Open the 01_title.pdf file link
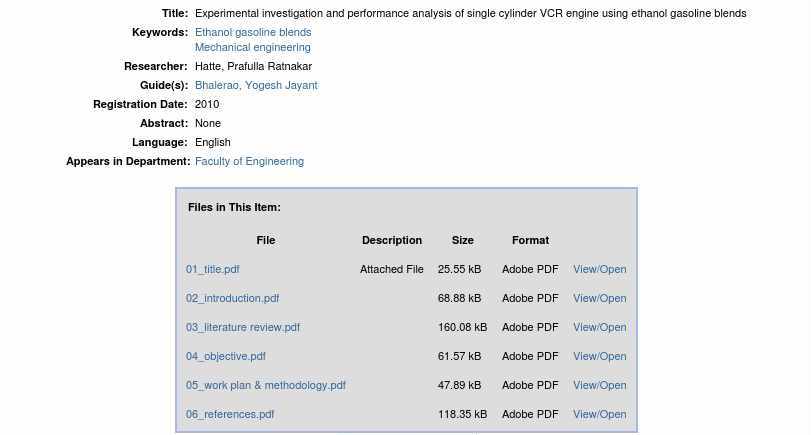Screen dimensions: 811x435 212,269
